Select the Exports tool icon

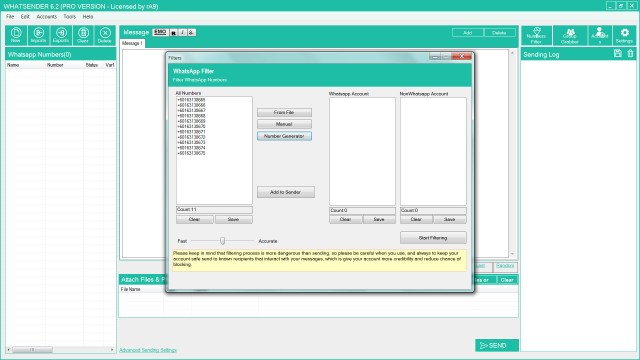point(61,35)
